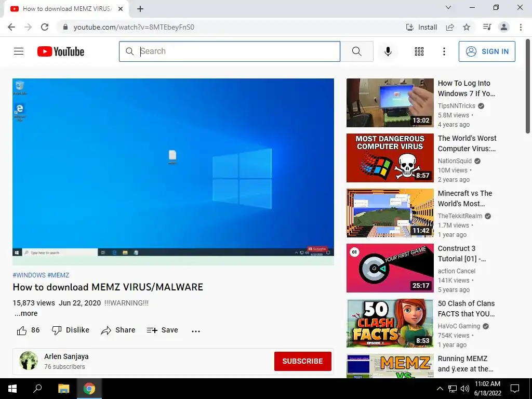Viewport: 532px width, 399px height.
Task: Open the Chrome profile avatar
Action: tap(504, 27)
